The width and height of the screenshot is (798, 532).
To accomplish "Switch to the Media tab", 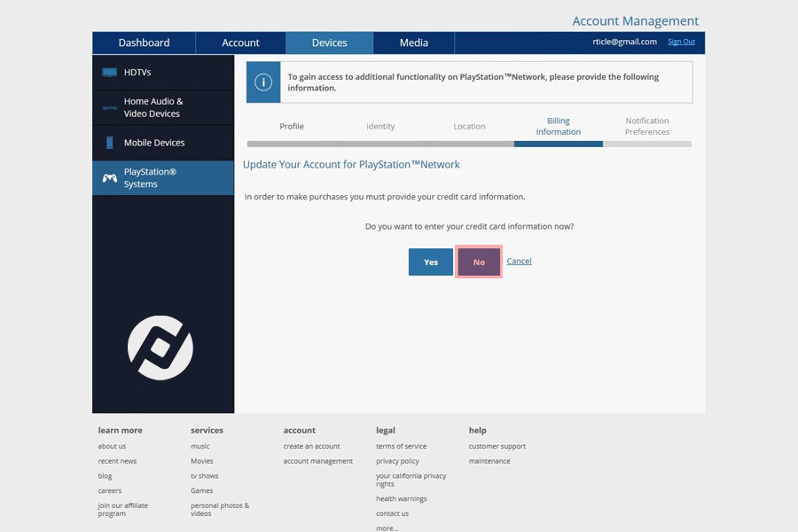I will tap(414, 43).
